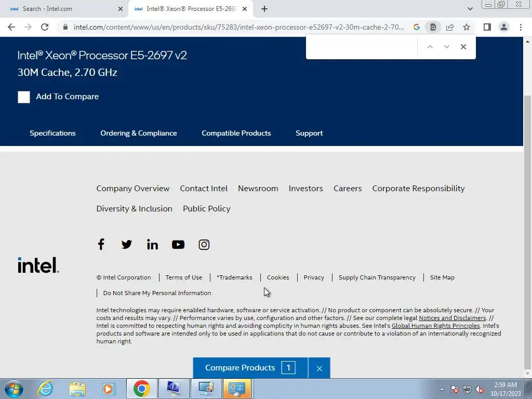Open the Newsroom link
The image size is (532, 399).
[x=258, y=188]
